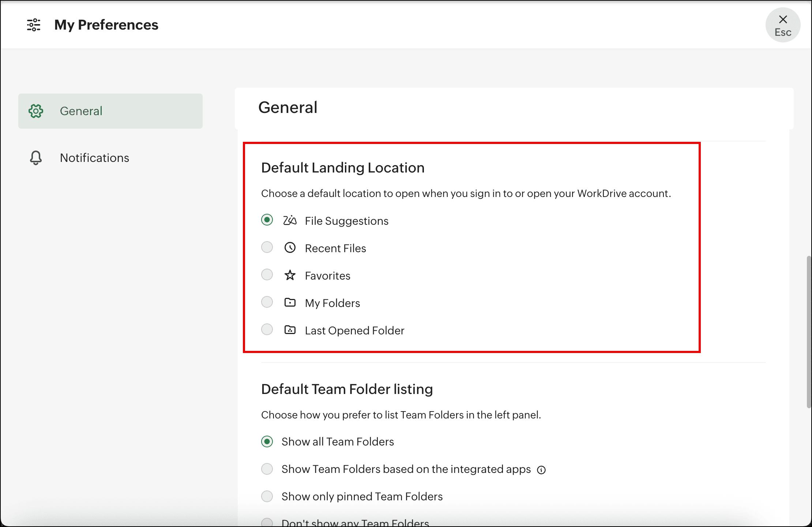Click the clock icon for Recent Files
The width and height of the screenshot is (812, 527).
coord(290,248)
